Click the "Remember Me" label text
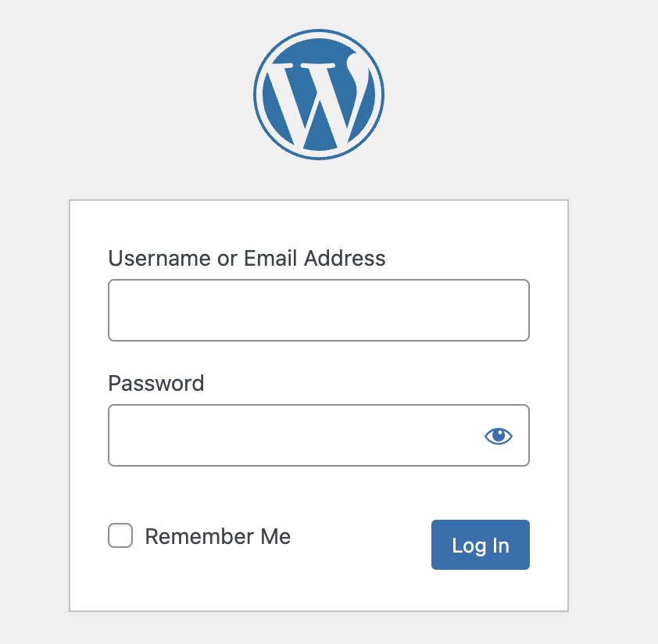The width and height of the screenshot is (658, 644). [x=217, y=537]
